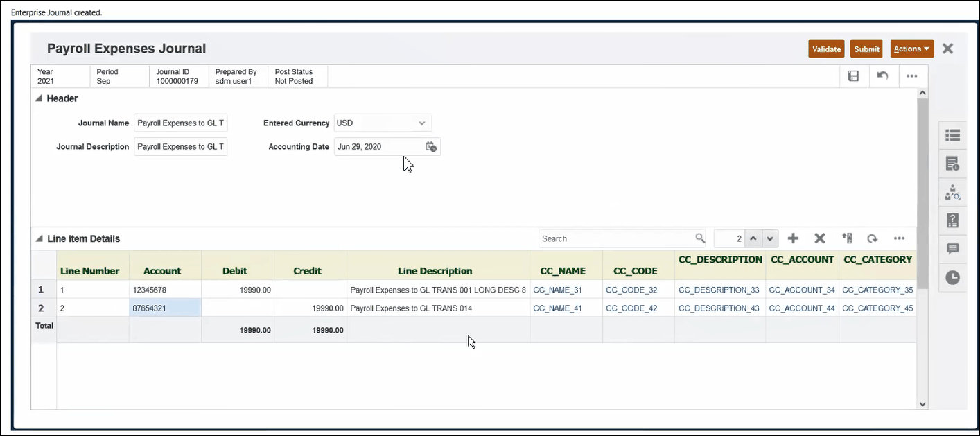Delete line item with the X icon
Image resolution: width=980 pixels, height=436 pixels.
(x=819, y=238)
